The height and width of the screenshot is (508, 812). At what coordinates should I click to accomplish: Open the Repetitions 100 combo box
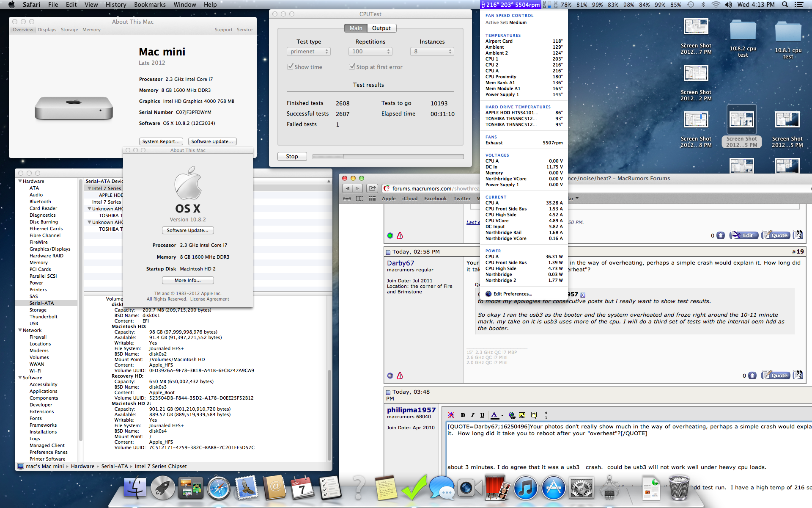point(370,51)
